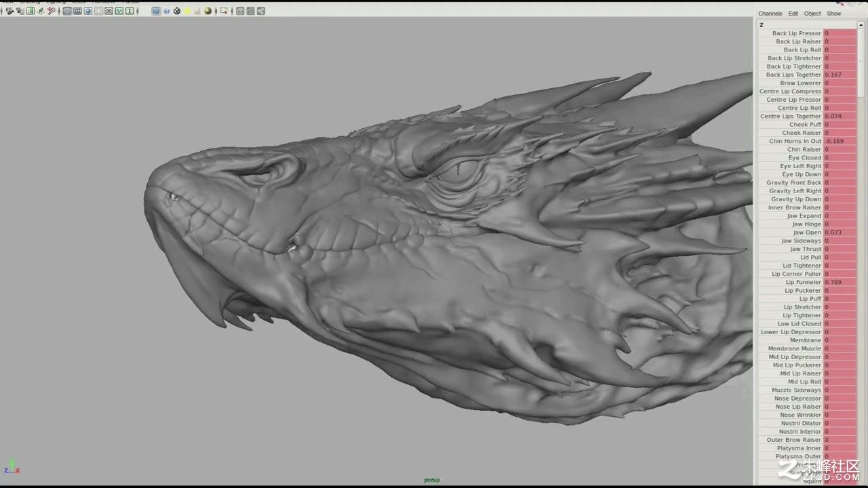Open the Show menu in Channel Box
868x488 pixels.
coord(834,14)
